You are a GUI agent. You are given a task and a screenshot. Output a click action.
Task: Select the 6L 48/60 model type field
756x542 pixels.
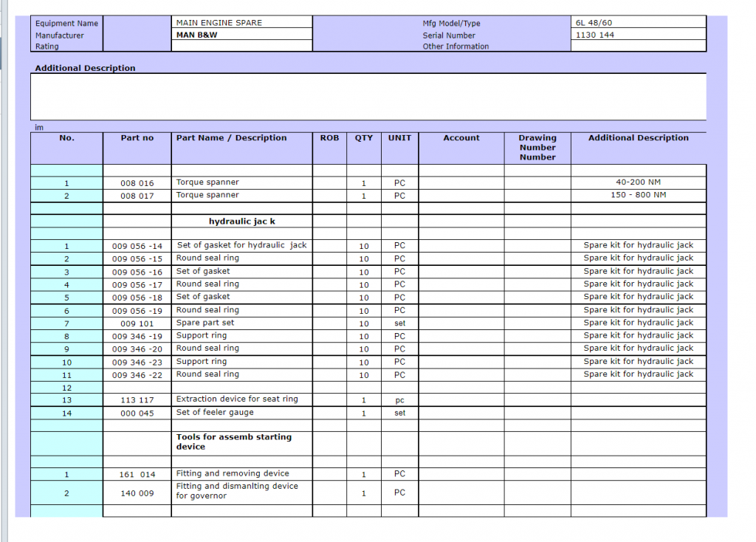(638, 23)
